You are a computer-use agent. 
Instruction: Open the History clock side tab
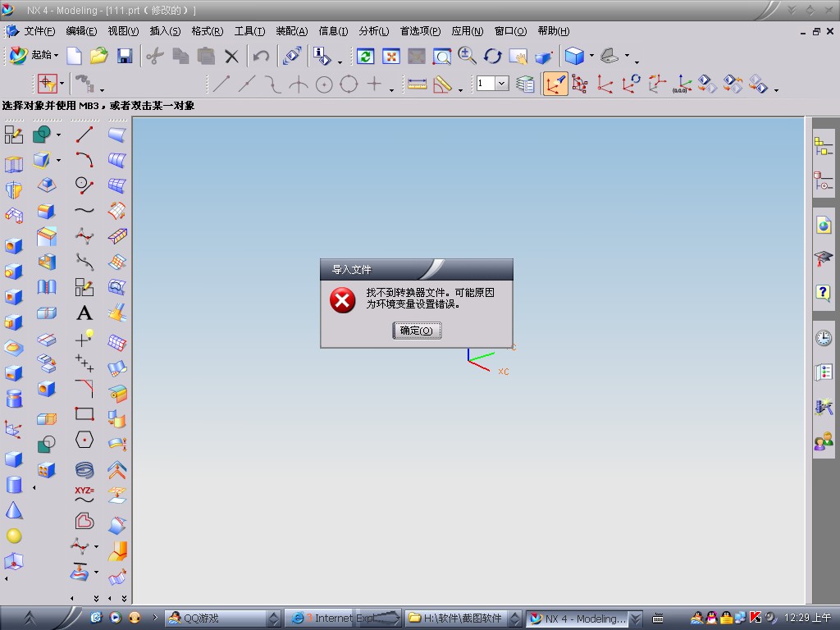(x=824, y=337)
